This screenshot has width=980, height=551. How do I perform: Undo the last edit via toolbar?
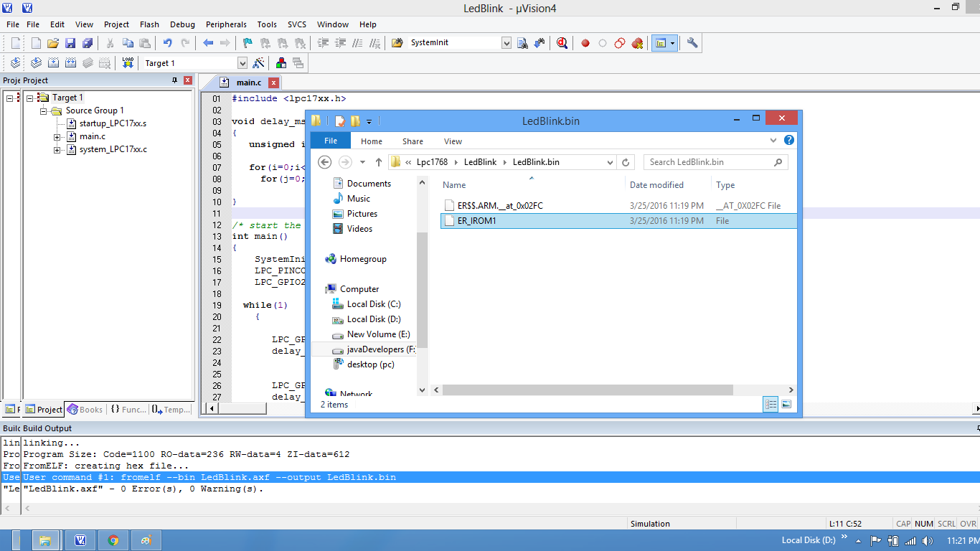click(x=167, y=43)
